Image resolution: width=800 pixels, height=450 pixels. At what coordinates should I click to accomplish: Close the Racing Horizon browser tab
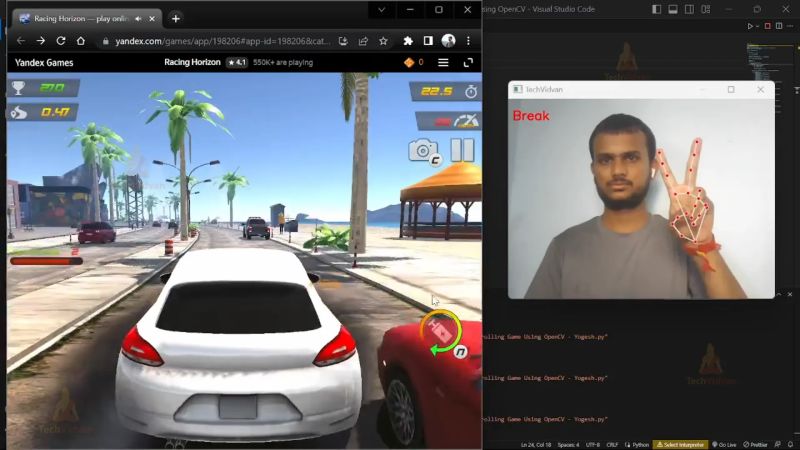152,18
